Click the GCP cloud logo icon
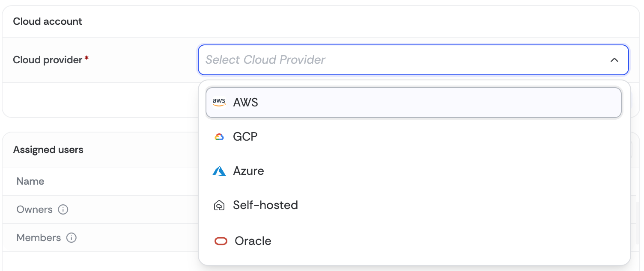The height and width of the screenshot is (271, 644). pos(219,137)
